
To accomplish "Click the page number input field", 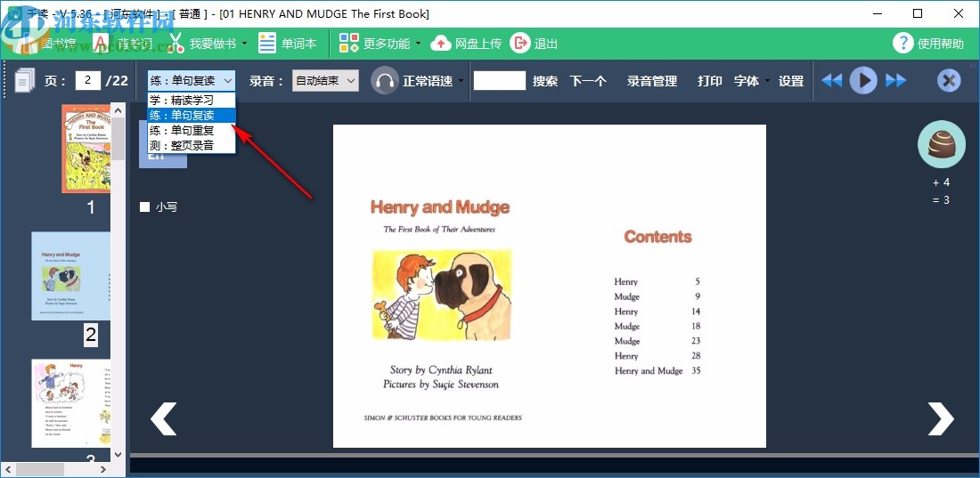I will 88,80.
